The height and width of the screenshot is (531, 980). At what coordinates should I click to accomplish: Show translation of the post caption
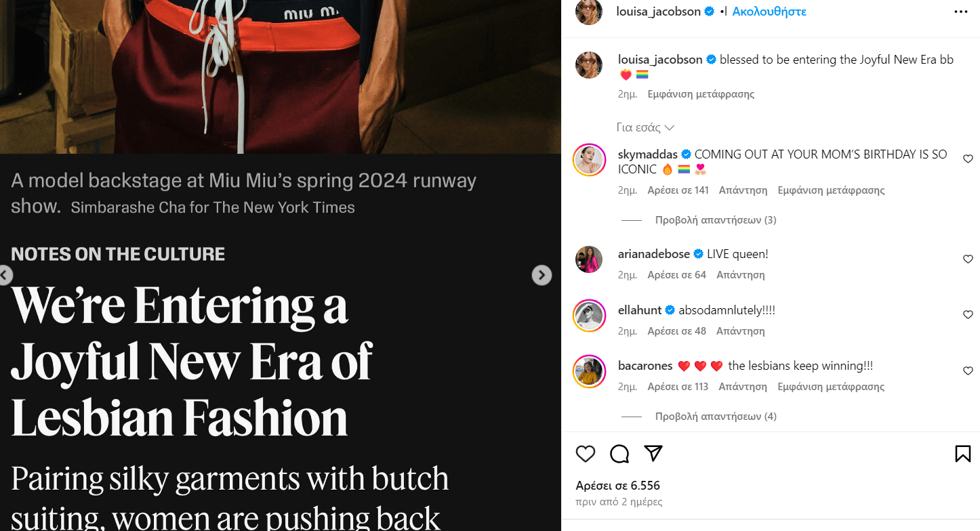click(701, 94)
